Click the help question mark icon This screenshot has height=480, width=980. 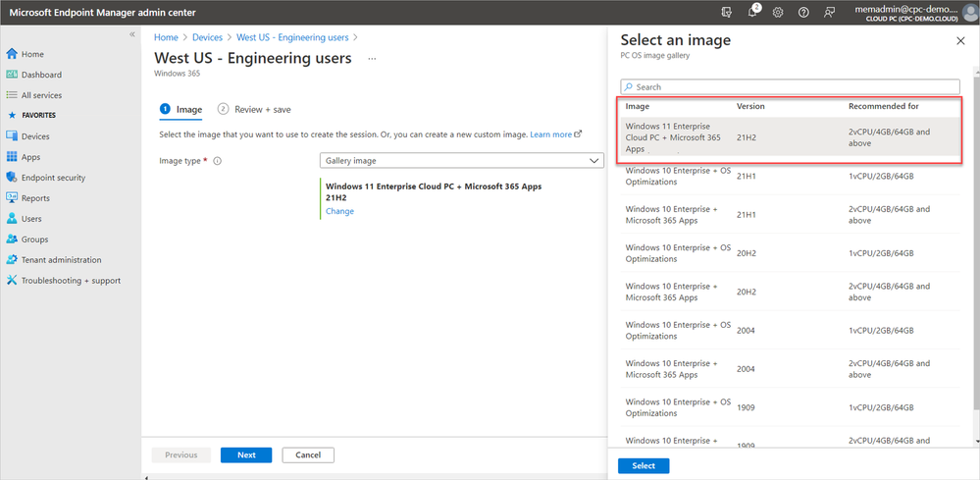click(x=803, y=12)
